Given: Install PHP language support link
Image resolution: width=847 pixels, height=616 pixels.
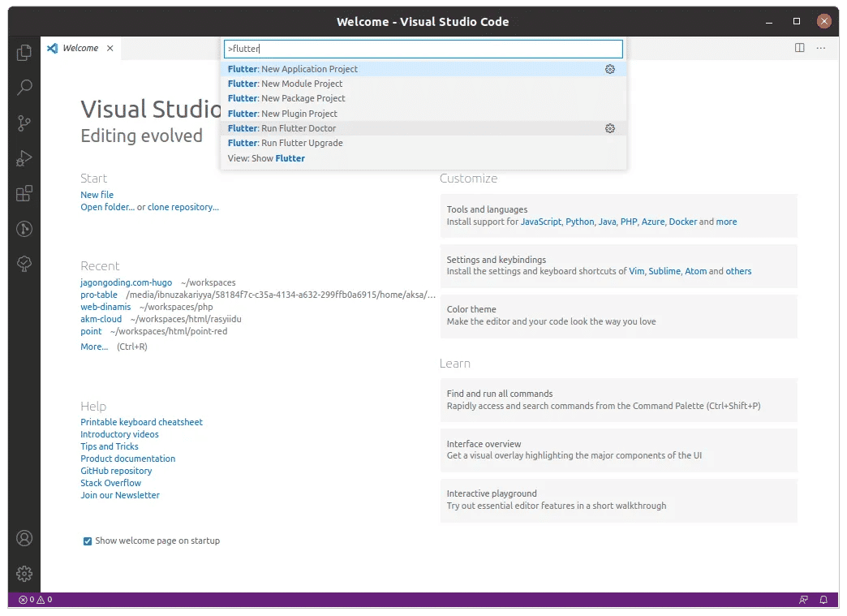Looking at the screenshot, I should [x=629, y=222].
